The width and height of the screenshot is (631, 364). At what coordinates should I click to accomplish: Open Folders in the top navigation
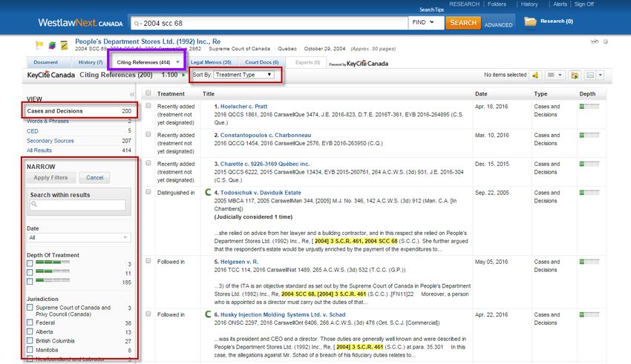[497, 4]
